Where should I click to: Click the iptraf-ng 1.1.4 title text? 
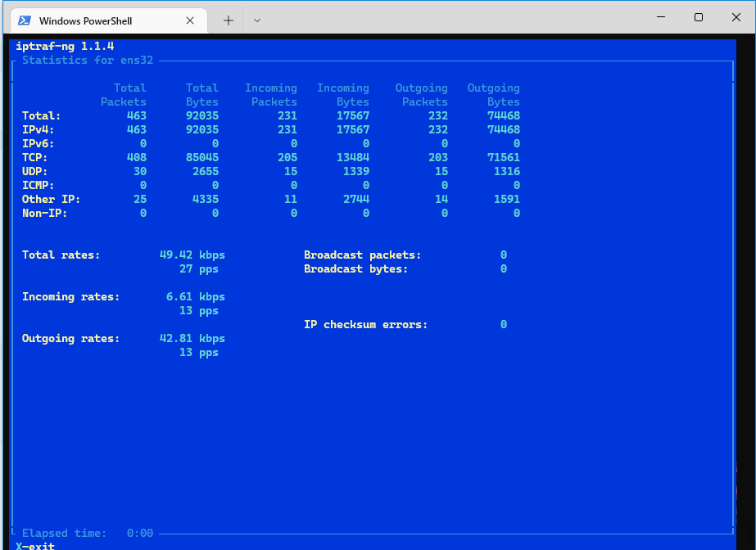pos(65,46)
